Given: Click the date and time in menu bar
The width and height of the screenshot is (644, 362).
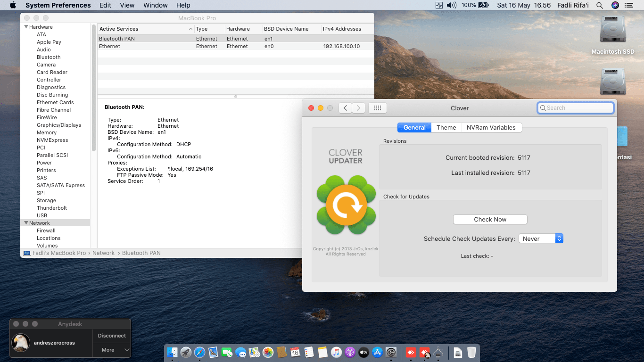Looking at the screenshot, I should (524, 5).
